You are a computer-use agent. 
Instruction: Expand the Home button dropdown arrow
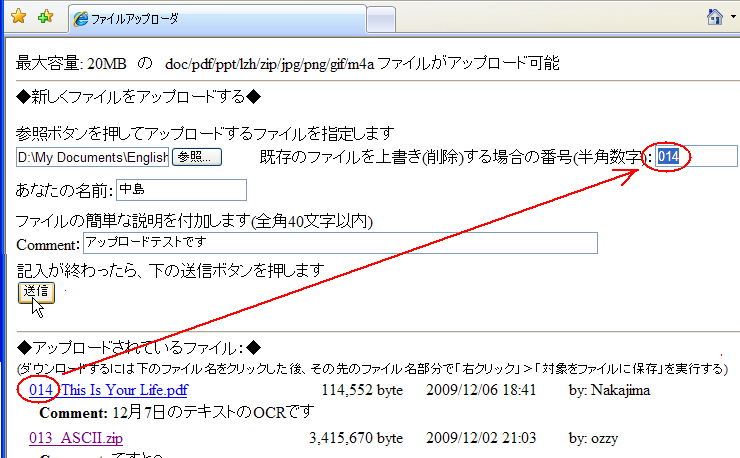[733, 18]
